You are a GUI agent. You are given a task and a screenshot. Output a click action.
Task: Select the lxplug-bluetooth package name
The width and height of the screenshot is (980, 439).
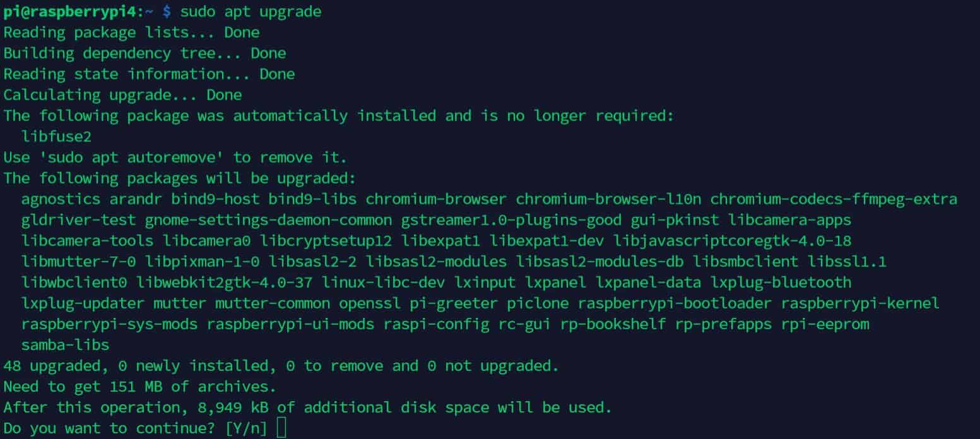coord(781,282)
